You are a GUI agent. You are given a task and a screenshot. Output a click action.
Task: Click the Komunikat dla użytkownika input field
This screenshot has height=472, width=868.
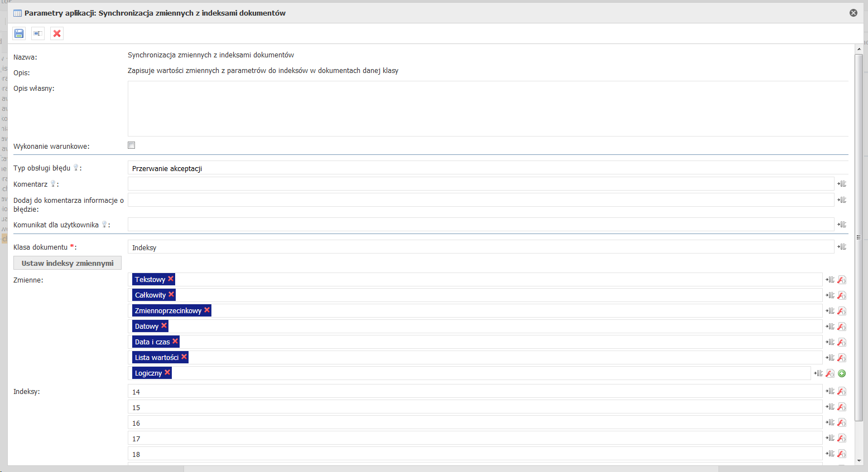[480, 225]
